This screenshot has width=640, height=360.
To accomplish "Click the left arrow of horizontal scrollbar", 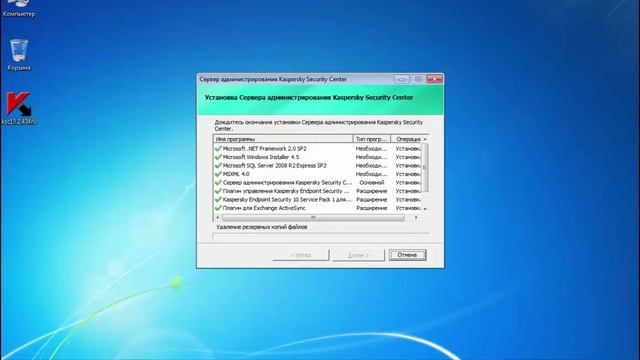I will pos(217,218).
